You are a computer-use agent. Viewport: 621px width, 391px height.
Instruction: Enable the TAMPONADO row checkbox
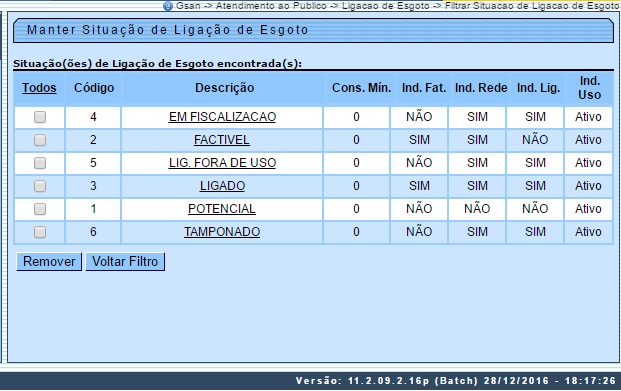tap(40, 232)
